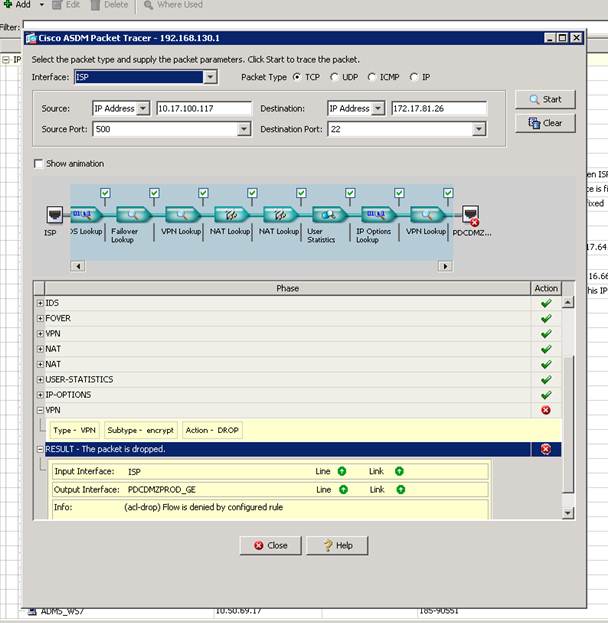This screenshot has width=608, height=623.
Task: Click the IDS Lookup phase icon
Action: pyautogui.click(x=87, y=215)
